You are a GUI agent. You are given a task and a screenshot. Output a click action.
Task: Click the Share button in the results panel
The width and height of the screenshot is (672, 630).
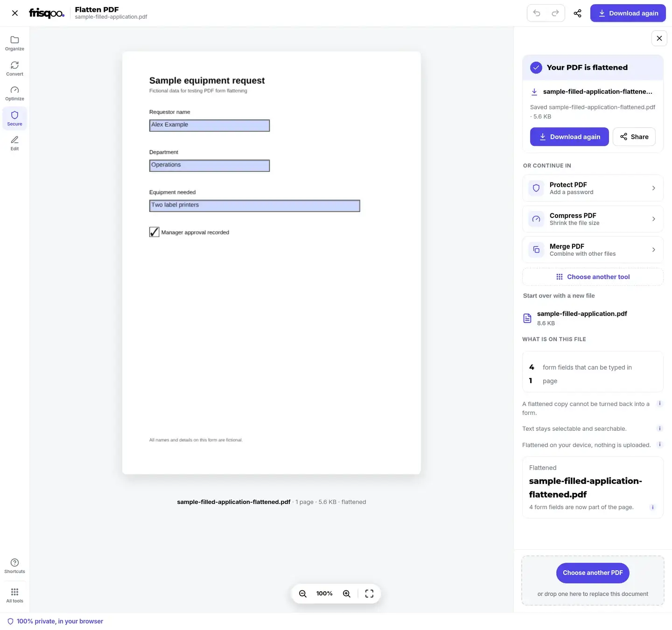tap(634, 137)
